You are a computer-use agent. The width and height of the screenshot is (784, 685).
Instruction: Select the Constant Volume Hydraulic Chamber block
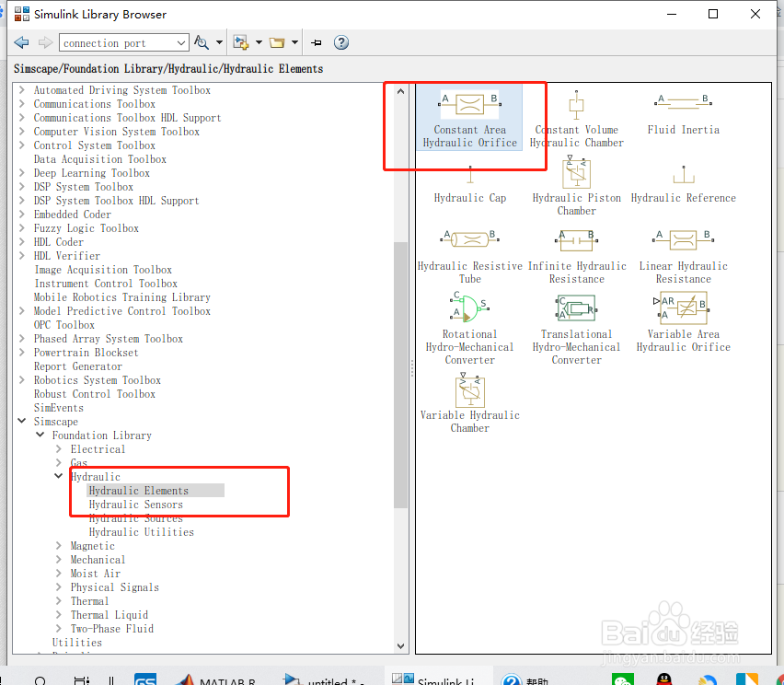(x=577, y=119)
